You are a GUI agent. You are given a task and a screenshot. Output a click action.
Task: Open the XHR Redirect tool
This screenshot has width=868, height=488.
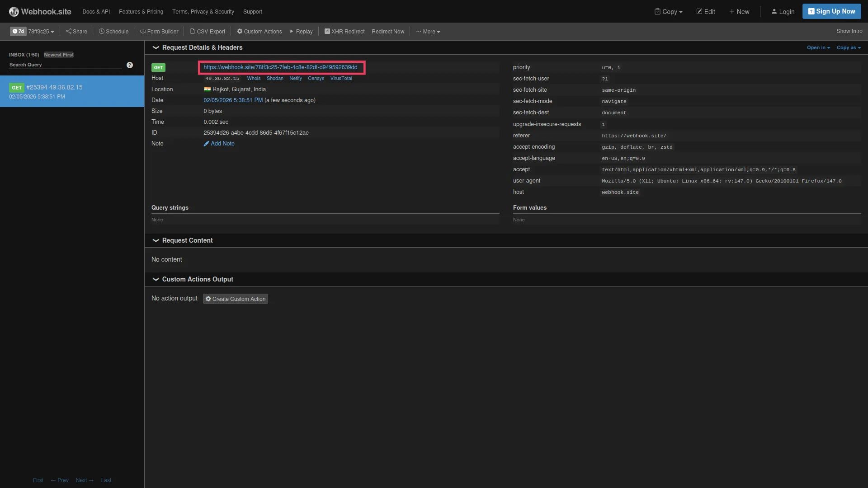pyautogui.click(x=344, y=31)
